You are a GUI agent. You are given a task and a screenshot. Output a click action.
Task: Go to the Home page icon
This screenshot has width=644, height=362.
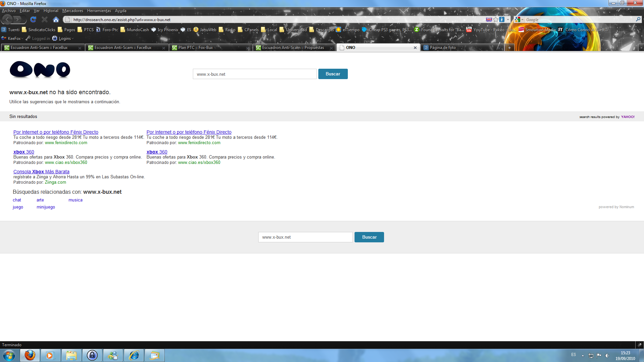coord(56,19)
